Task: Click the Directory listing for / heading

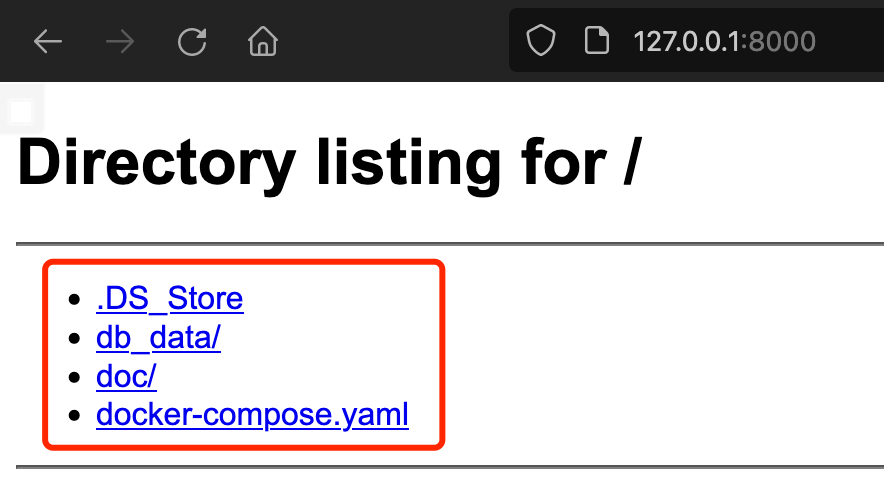Action: point(329,162)
